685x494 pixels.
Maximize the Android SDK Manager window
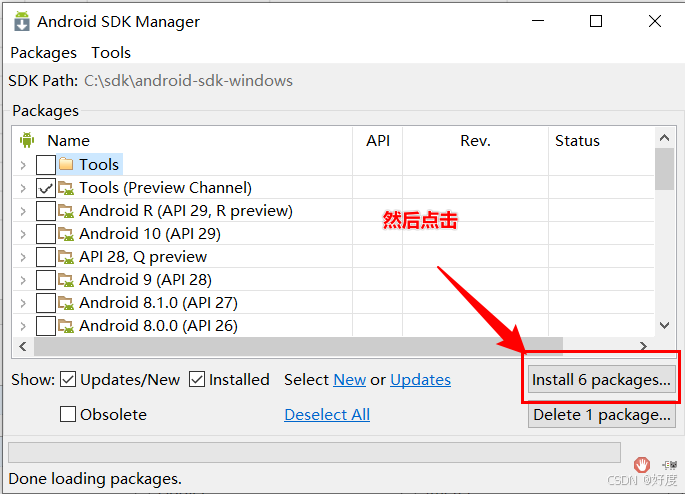(596, 21)
